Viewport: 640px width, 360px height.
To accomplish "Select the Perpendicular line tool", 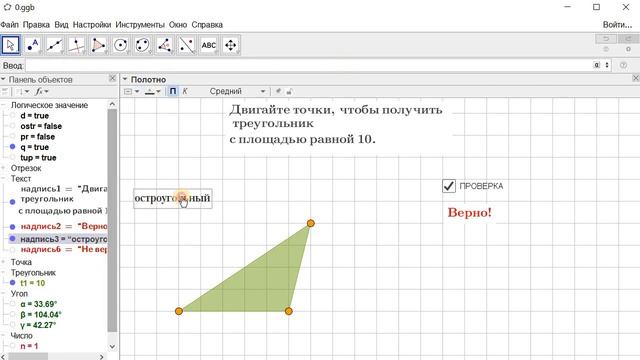I will coord(77,45).
